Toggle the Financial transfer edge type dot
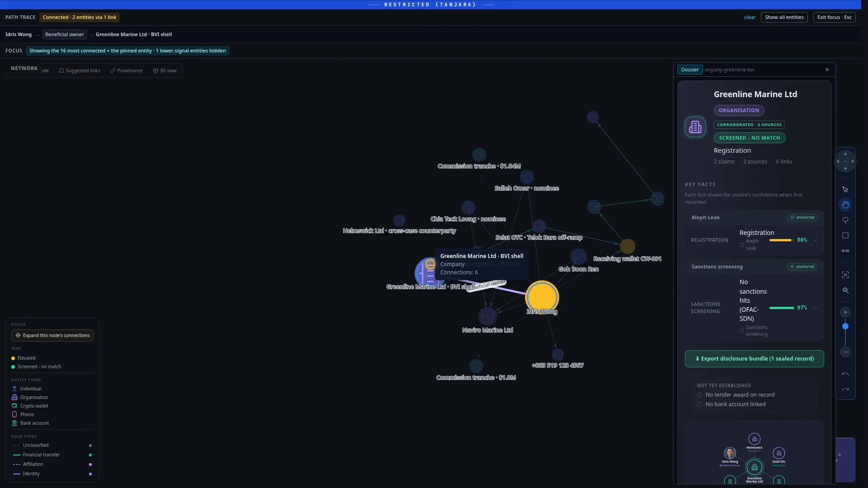Image resolution: width=868 pixels, height=488 pixels. pyautogui.click(x=90, y=455)
